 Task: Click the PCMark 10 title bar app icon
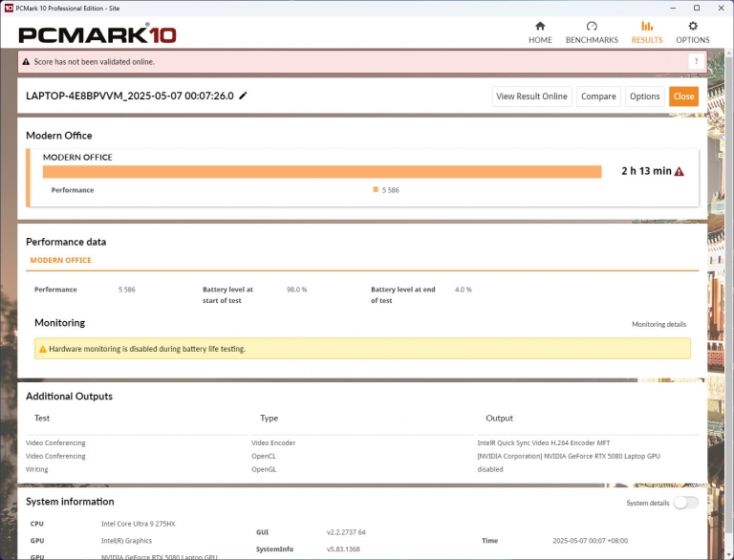9,8
